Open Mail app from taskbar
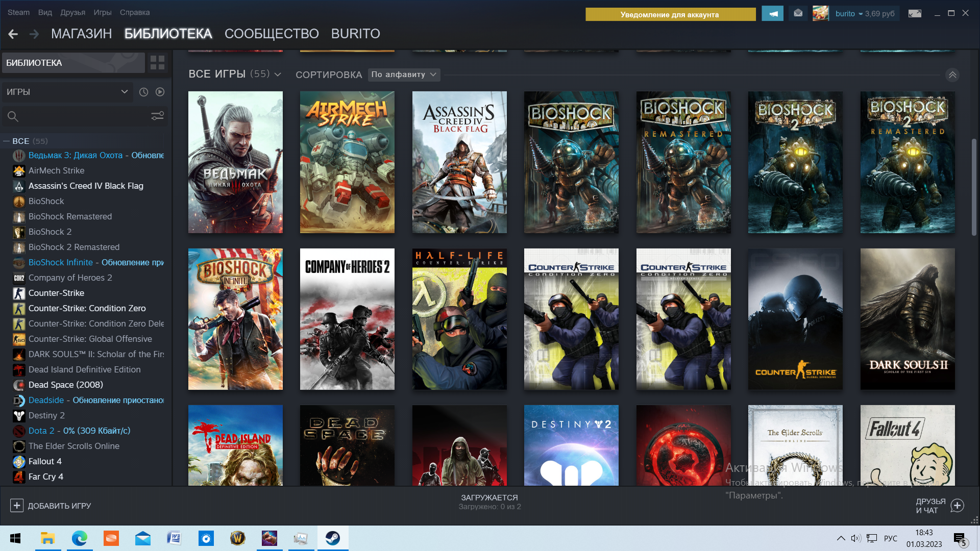The image size is (980, 551). [x=143, y=538]
